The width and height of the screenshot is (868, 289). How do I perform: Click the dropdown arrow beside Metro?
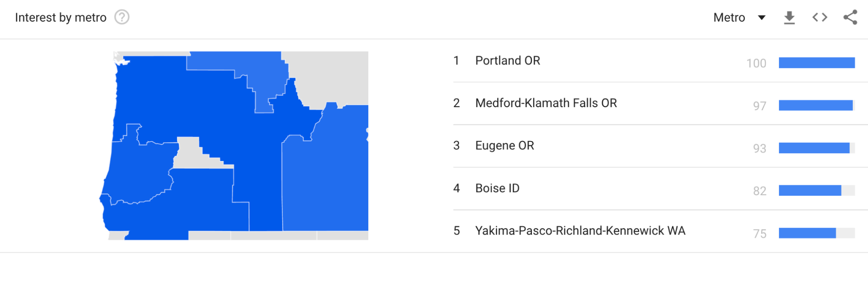762,18
